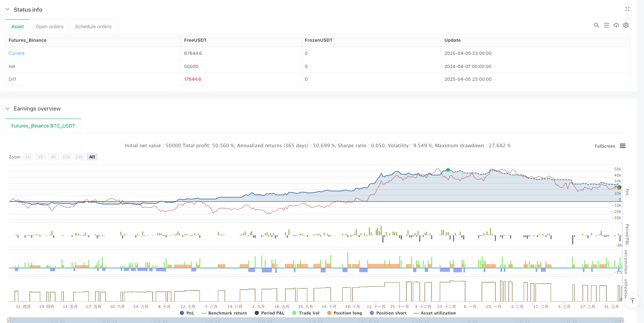Click the green marker on PnL line
The image size is (644, 323).
[448, 170]
